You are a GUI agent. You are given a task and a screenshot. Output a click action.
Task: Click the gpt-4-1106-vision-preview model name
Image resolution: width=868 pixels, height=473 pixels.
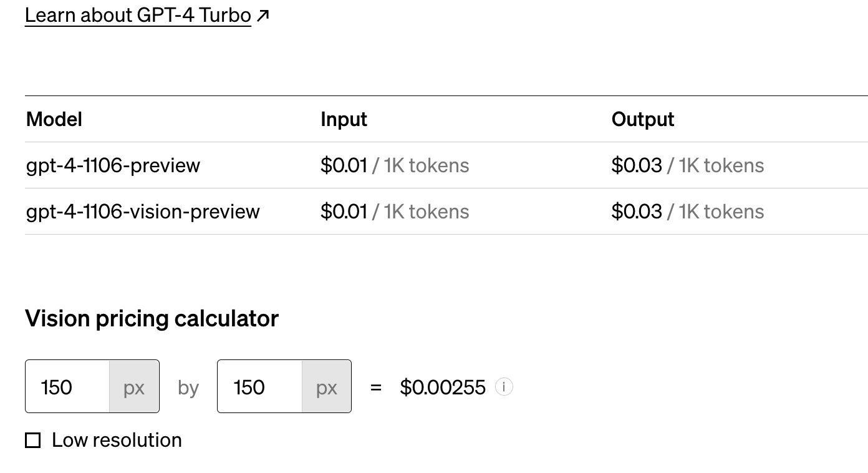click(x=143, y=211)
